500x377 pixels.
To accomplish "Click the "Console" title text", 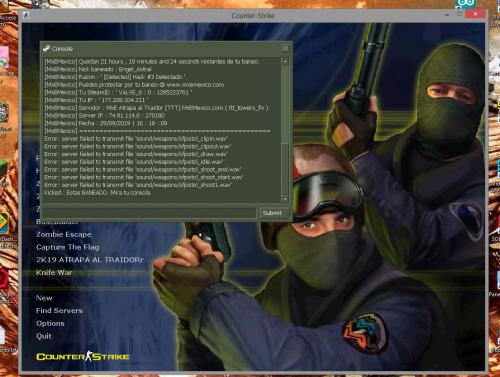I will 62,49.
